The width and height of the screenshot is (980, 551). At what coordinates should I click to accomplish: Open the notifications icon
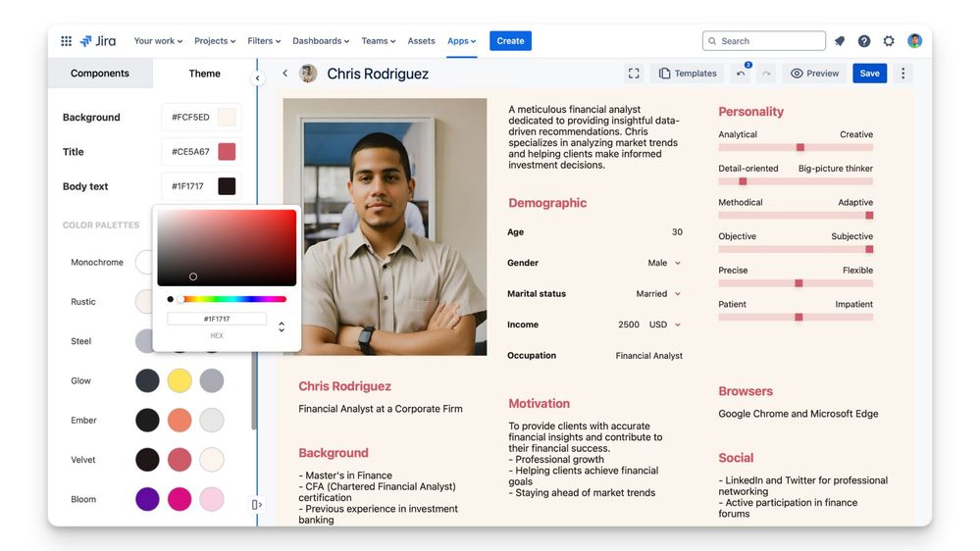[840, 41]
